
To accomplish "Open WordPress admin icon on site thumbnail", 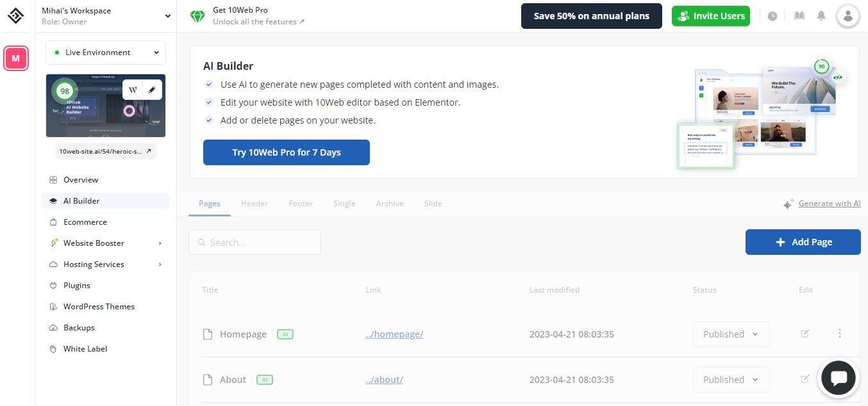I will pos(133,90).
